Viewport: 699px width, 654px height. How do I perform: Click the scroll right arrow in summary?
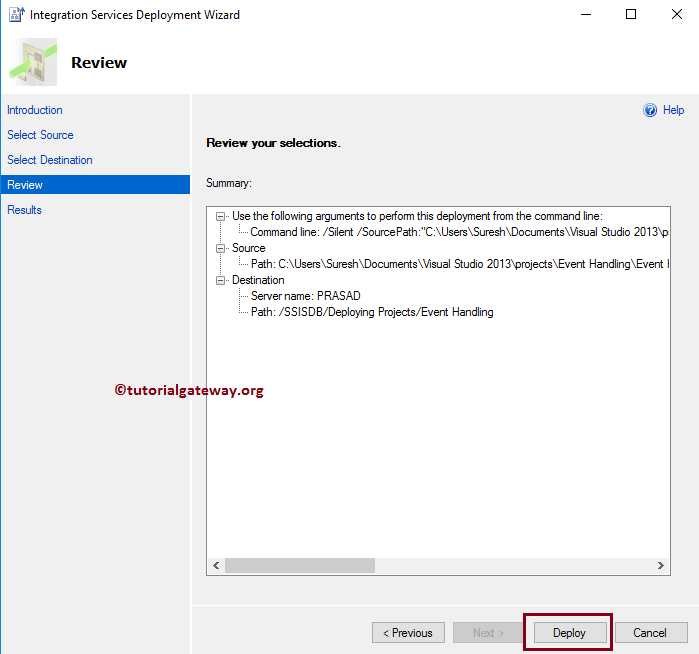(661, 566)
